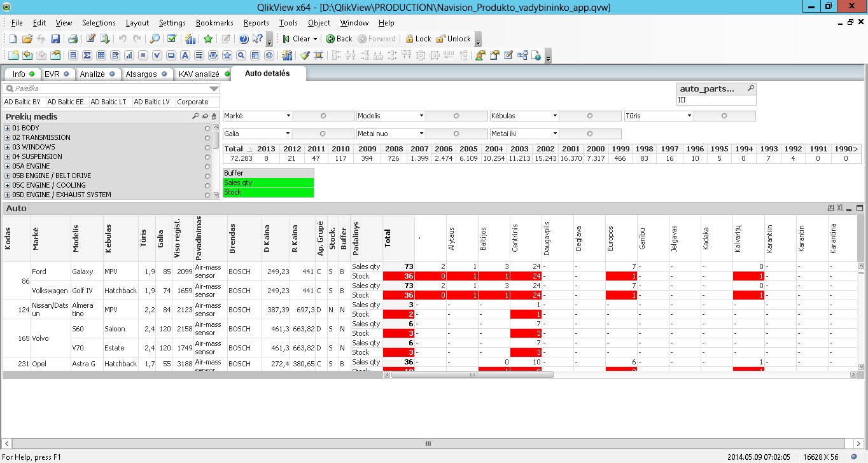
Task: Switch to the Atsargos sheet tab
Action: [x=146, y=74]
